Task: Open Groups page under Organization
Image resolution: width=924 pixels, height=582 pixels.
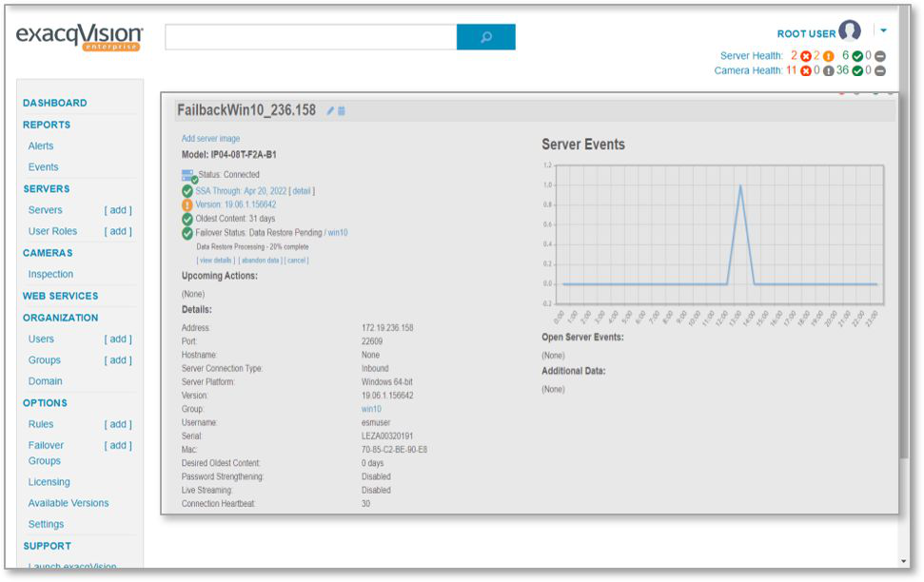Action: tap(44, 360)
